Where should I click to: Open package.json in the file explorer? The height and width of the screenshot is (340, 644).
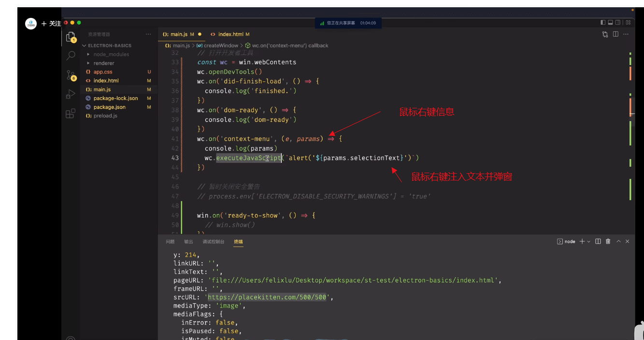tap(109, 107)
